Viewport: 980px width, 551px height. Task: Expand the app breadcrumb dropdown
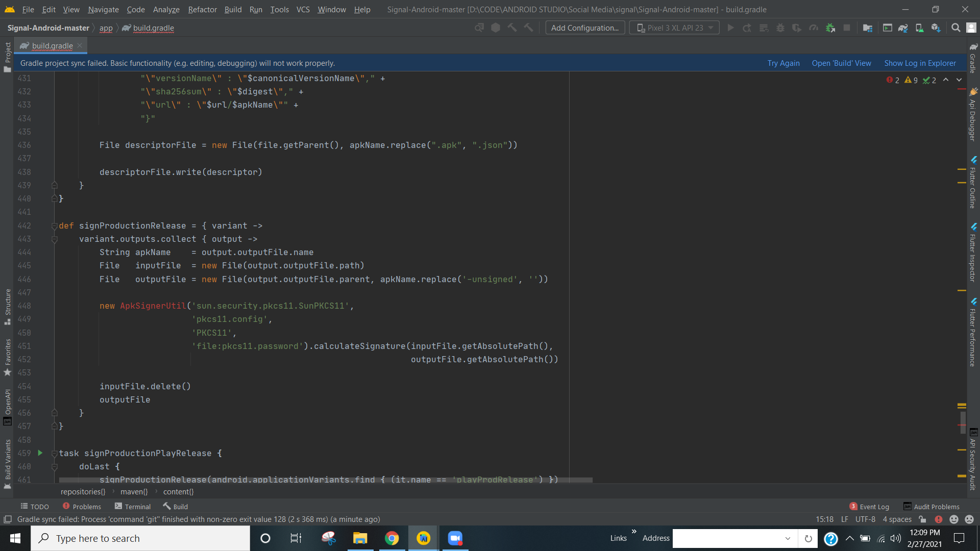[x=106, y=28]
